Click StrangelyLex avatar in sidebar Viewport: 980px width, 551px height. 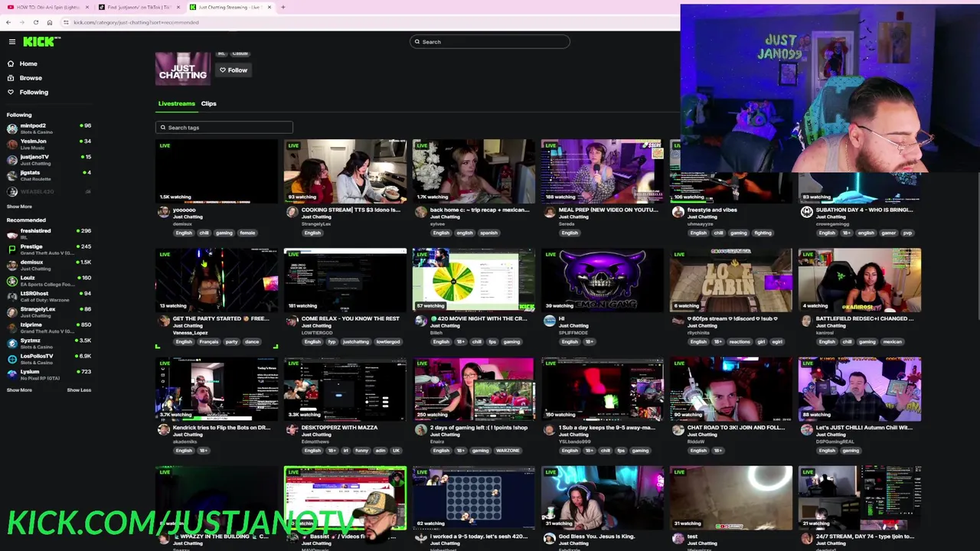click(11, 311)
